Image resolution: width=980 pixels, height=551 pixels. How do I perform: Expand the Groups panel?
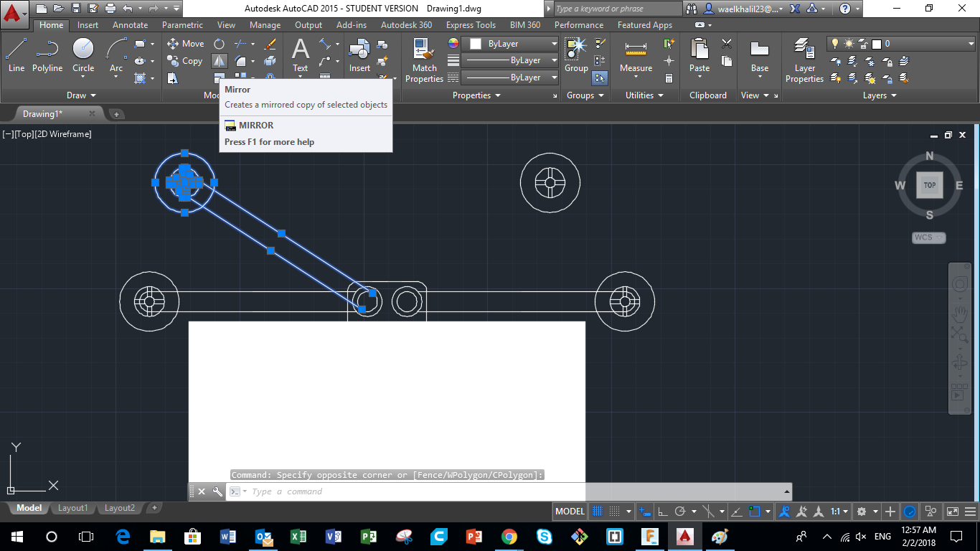585,95
